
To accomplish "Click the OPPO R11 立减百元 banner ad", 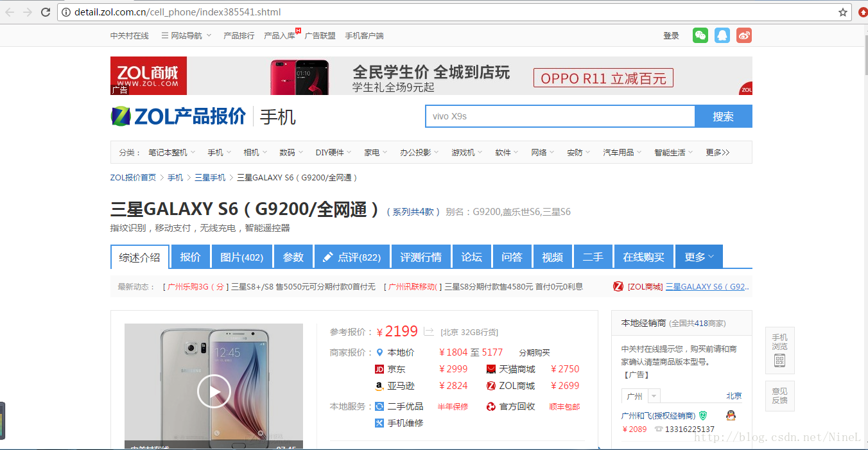I will click(x=603, y=78).
